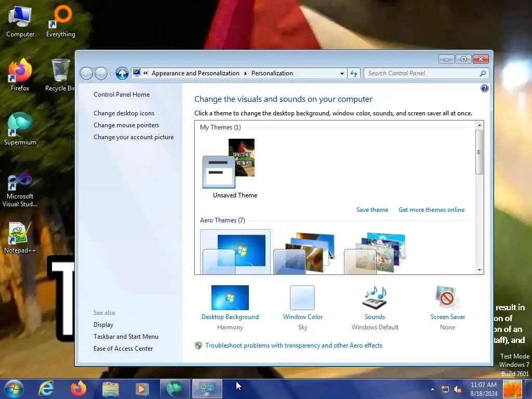The image size is (532, 399).
Task: Click the Sounds label link
Action: tap(375, 317)
